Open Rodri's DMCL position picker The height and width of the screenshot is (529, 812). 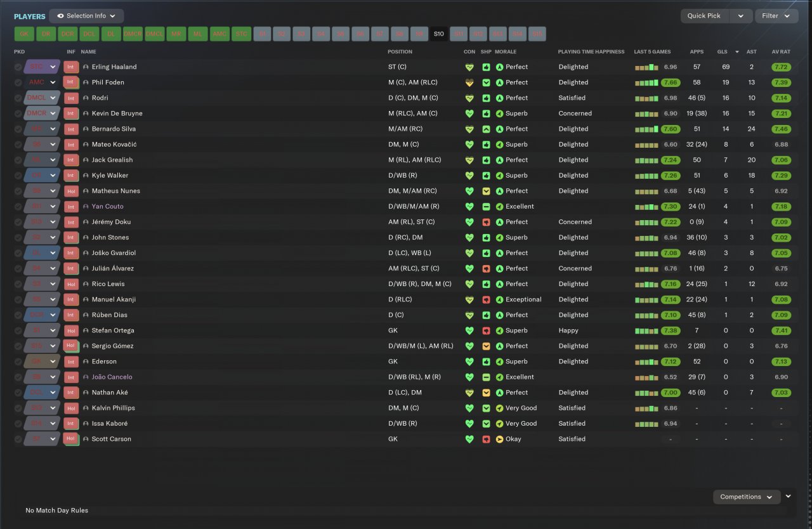[42, 98]
